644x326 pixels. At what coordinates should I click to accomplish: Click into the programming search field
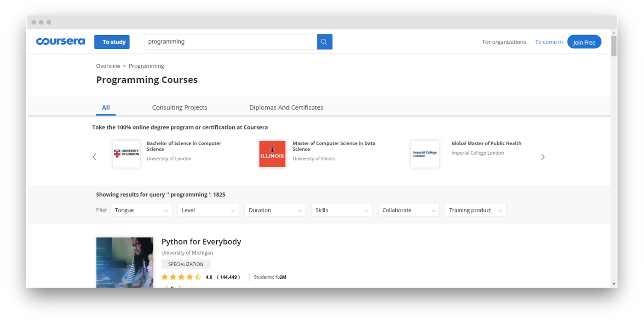[230, 42]
